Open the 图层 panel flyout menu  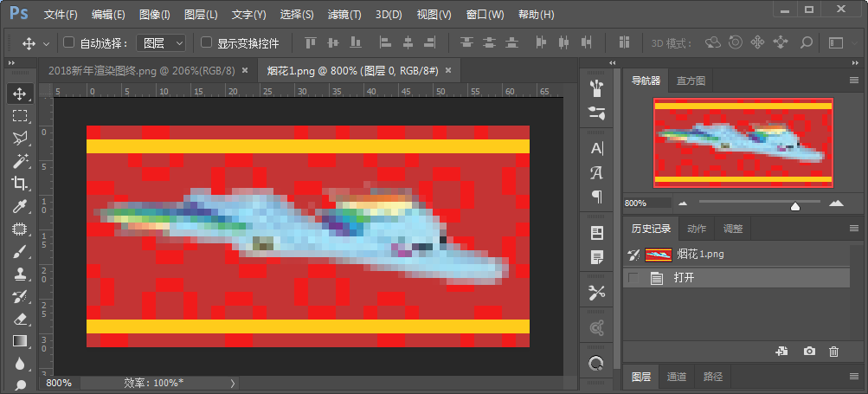854,377
